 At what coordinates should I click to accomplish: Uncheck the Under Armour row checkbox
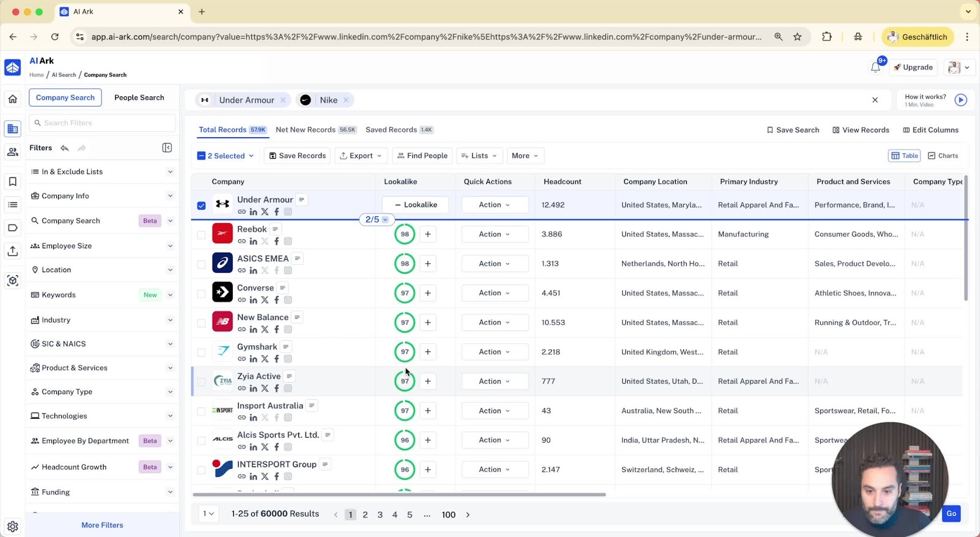pos(202,205)
